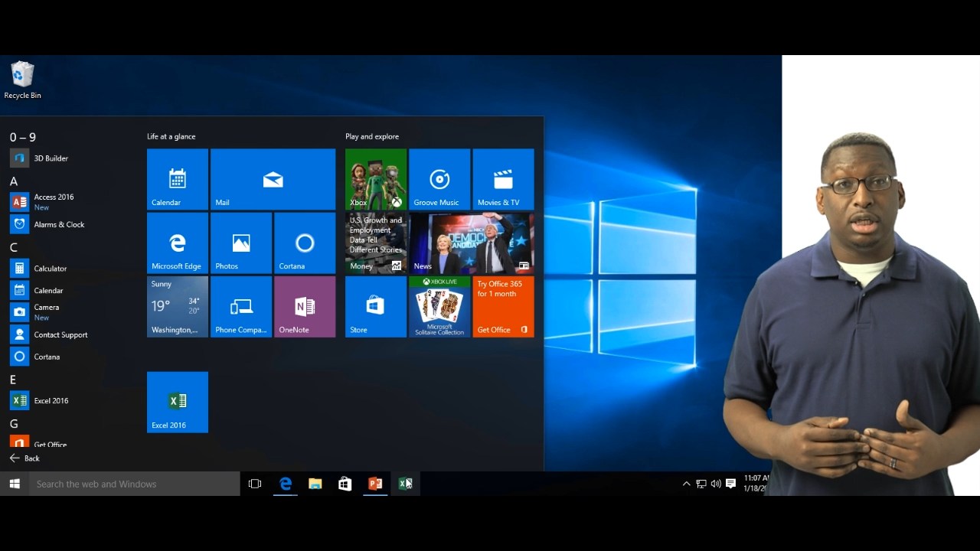Open the Cortana tile

[305, 243]
